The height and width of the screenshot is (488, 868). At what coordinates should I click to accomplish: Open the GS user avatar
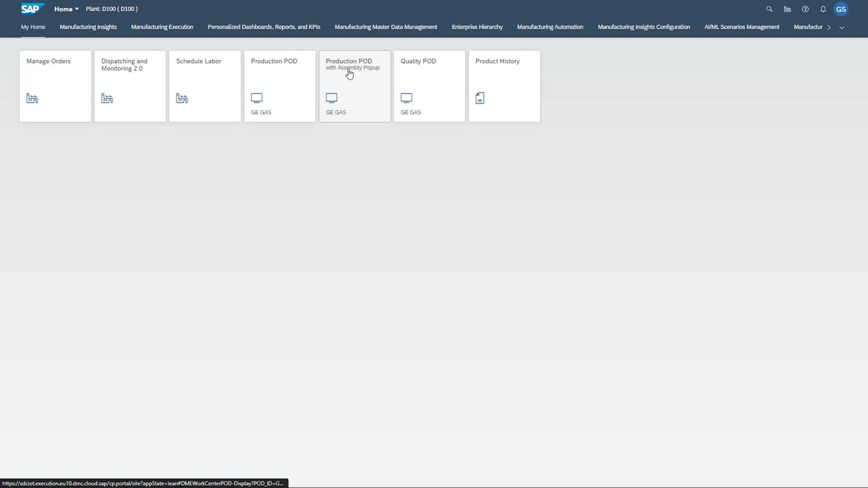pos(841,9)
